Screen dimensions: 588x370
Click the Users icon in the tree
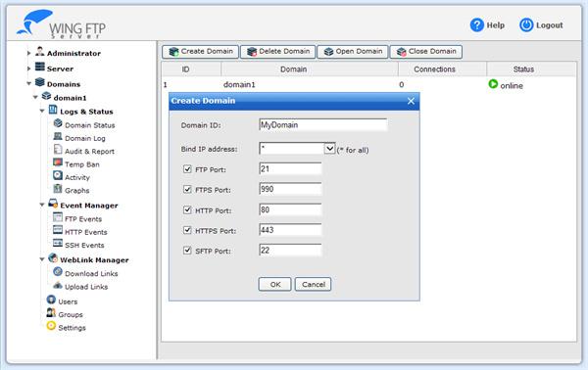pyautogui.click(x=51, y=300)
